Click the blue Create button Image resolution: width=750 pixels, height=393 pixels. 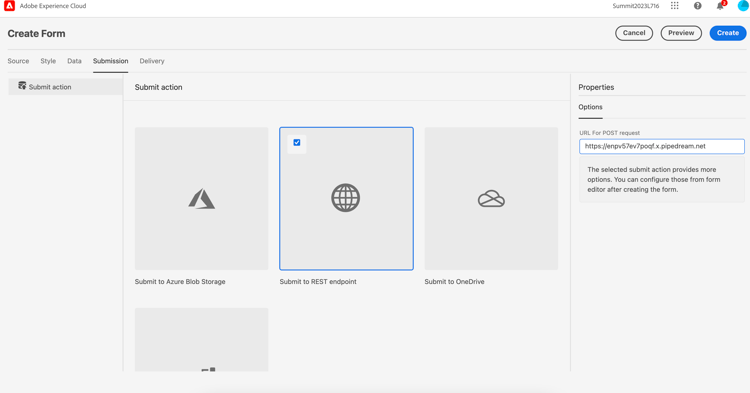pyautogui.click(x=728, y=33)
